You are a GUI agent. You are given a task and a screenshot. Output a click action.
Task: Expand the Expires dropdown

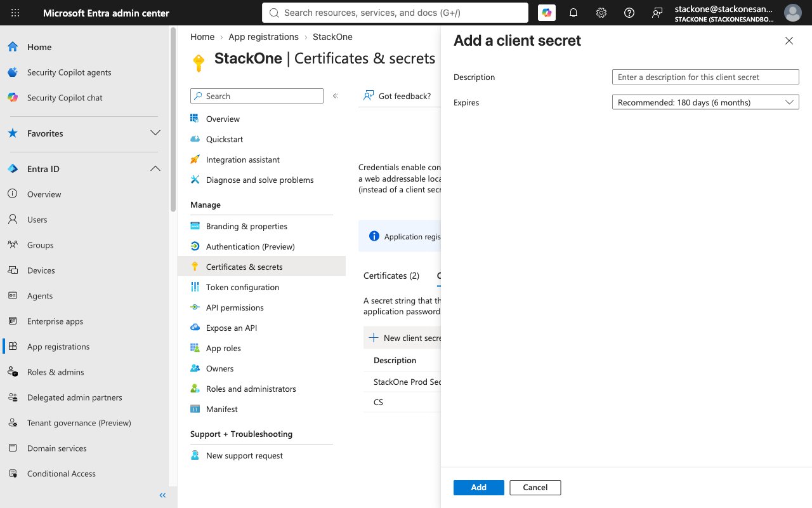705,102
